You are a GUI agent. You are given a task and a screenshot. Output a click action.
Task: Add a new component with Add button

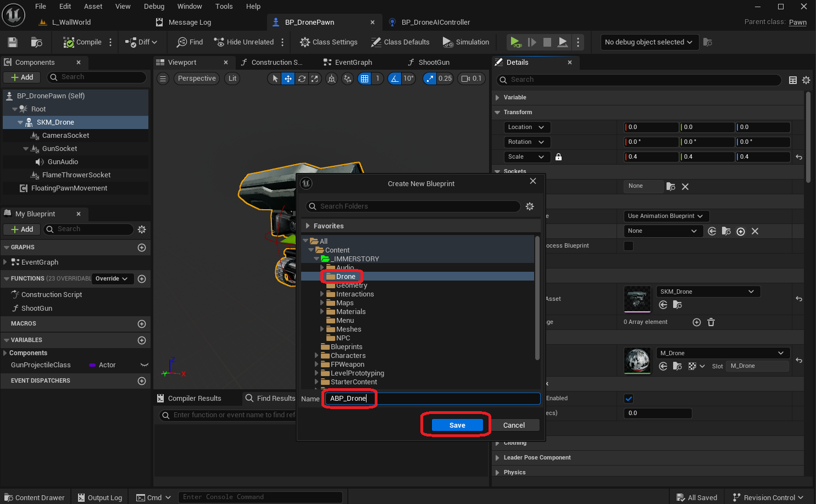click(x=22, y=77)
